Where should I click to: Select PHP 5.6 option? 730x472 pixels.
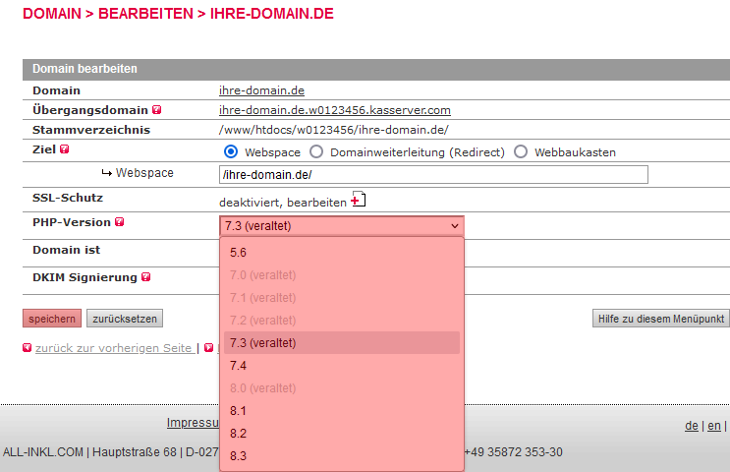click(238, 253)
